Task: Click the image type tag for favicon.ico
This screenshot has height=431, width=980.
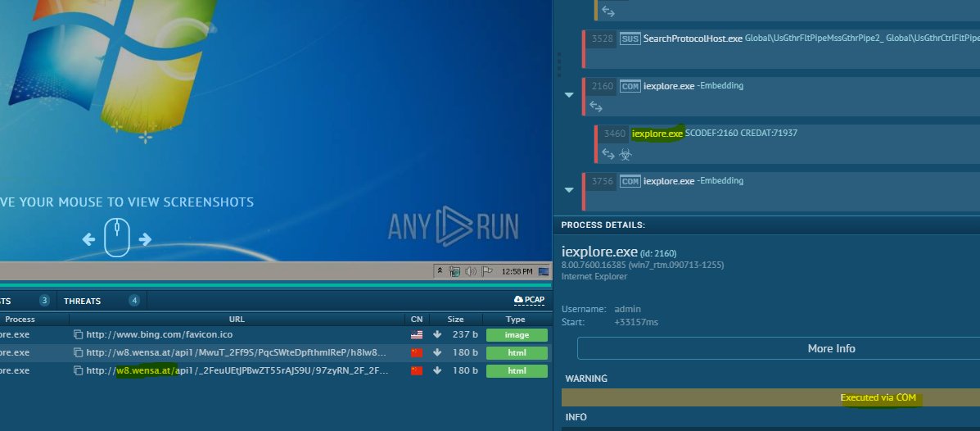Action: point(517,335)
